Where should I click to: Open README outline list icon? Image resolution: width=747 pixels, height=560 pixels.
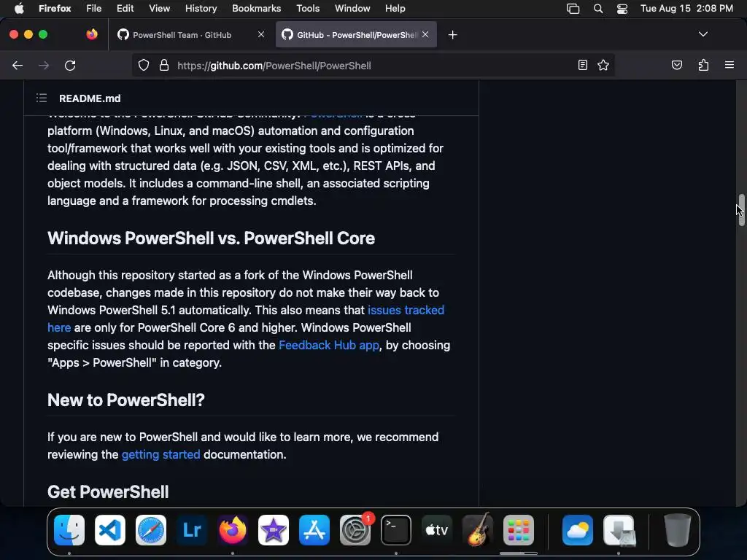coord(42,98)
